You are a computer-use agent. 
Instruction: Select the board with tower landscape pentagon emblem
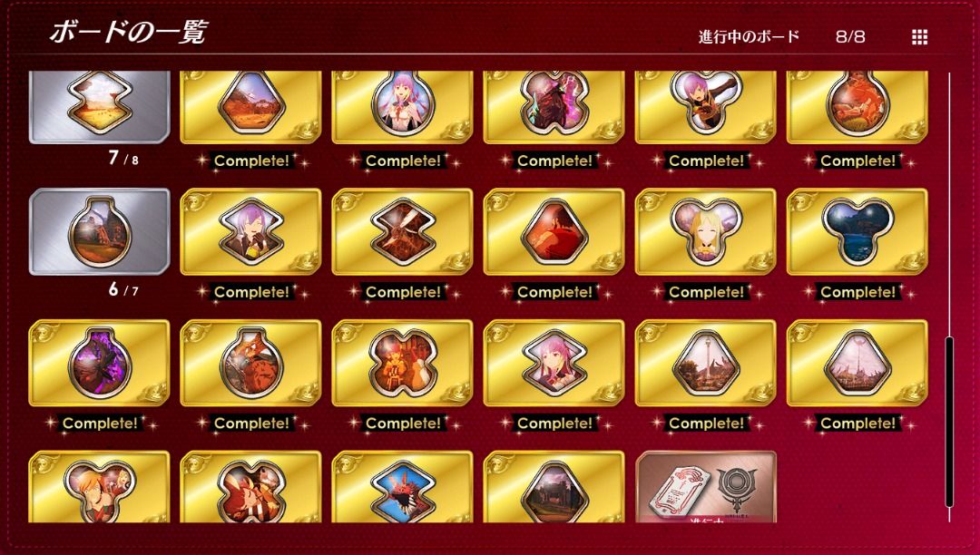point(706,363)
